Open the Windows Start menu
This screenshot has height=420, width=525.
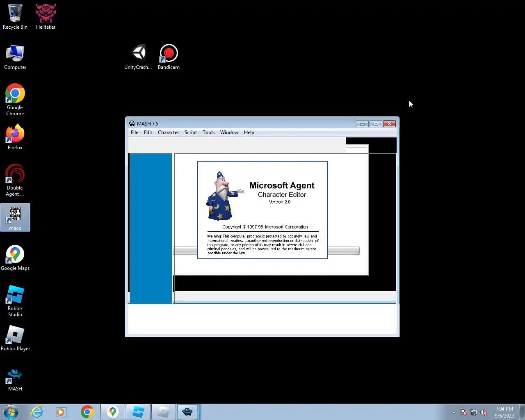tap(11, 412)
